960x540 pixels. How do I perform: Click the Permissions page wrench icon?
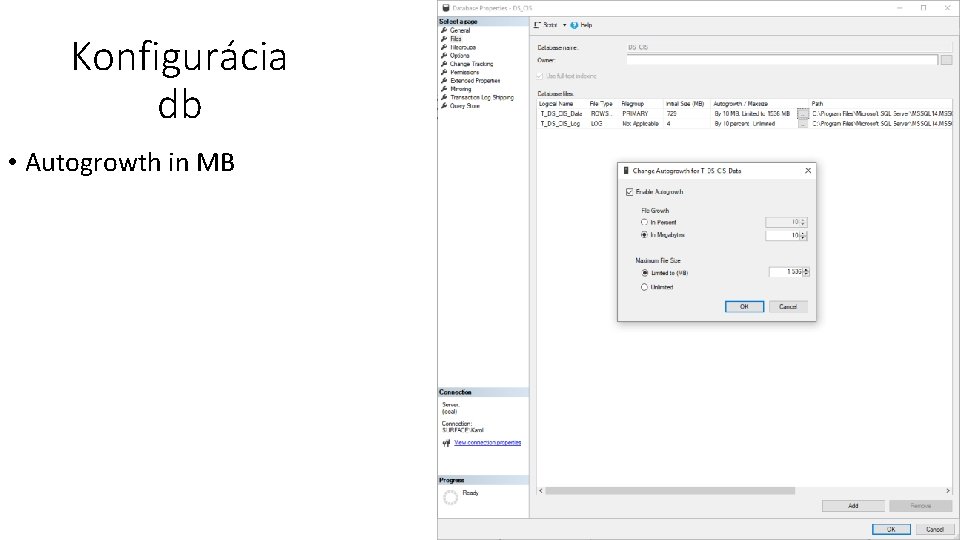click(x=444, y=72)
